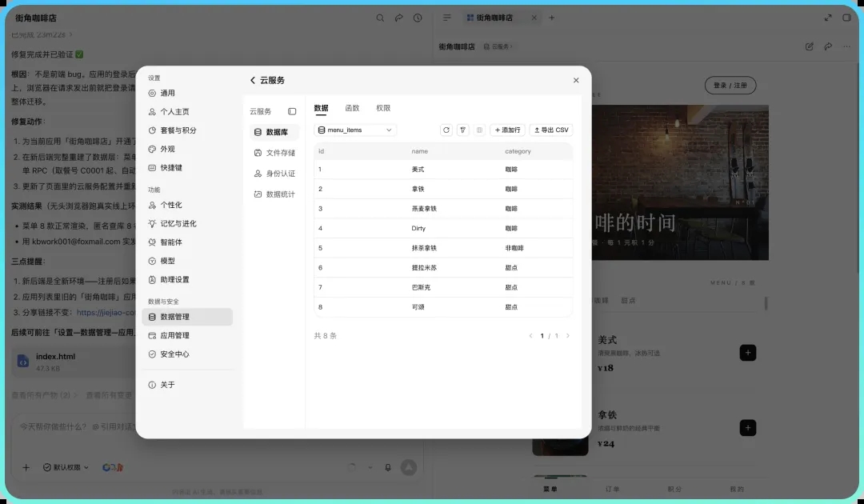Image resolution: width=864 pixels, height=504 pixels.
Task: Select the 美式 cell in the table
Action: click(418, 170)
